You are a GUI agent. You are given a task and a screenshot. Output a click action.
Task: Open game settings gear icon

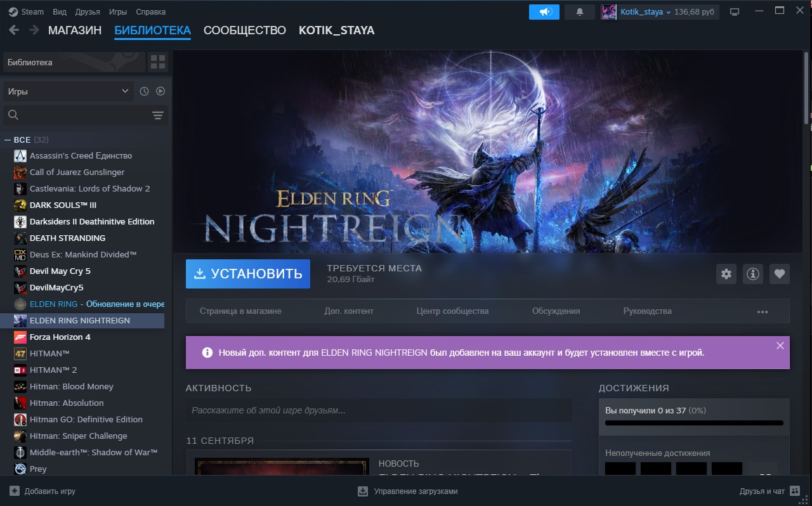[x=726, y=274]
